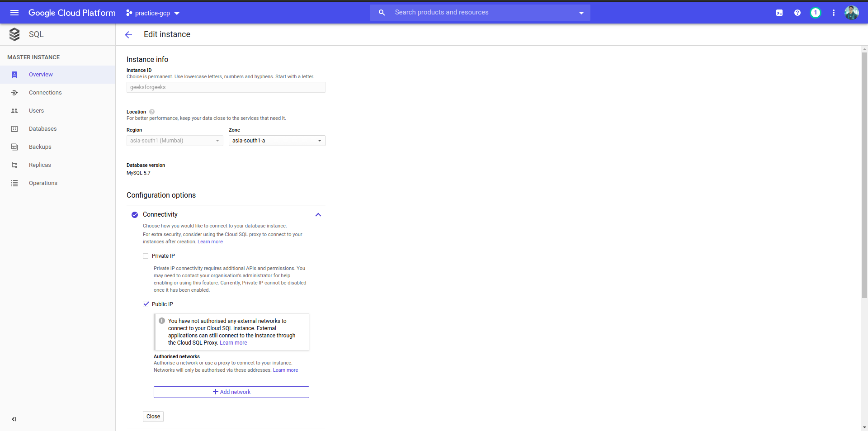This screenshot has width=868, height=431.
Task: Open the Backups menu item
Action: tap(58, 147)
